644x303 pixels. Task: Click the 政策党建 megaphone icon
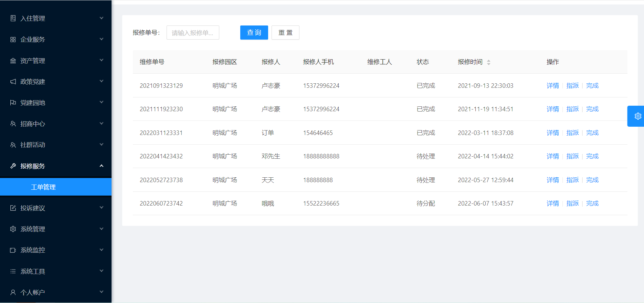(x=13, y=82)
